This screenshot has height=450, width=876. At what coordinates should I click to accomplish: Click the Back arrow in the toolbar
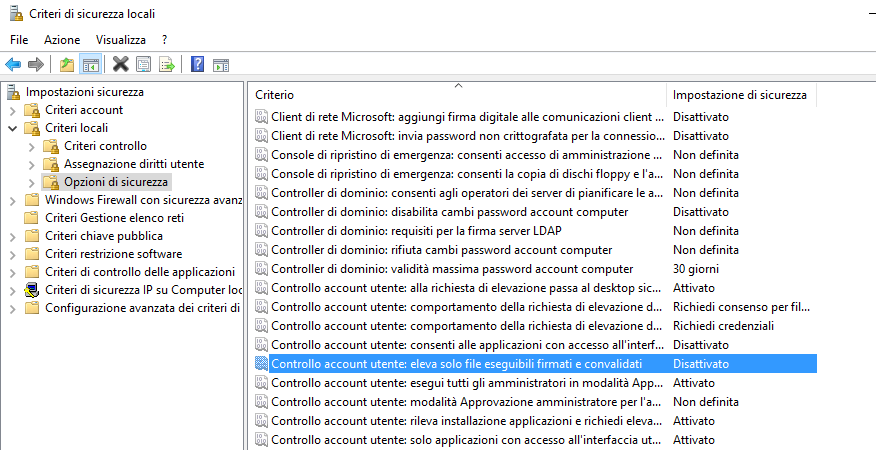click(13, 65)
